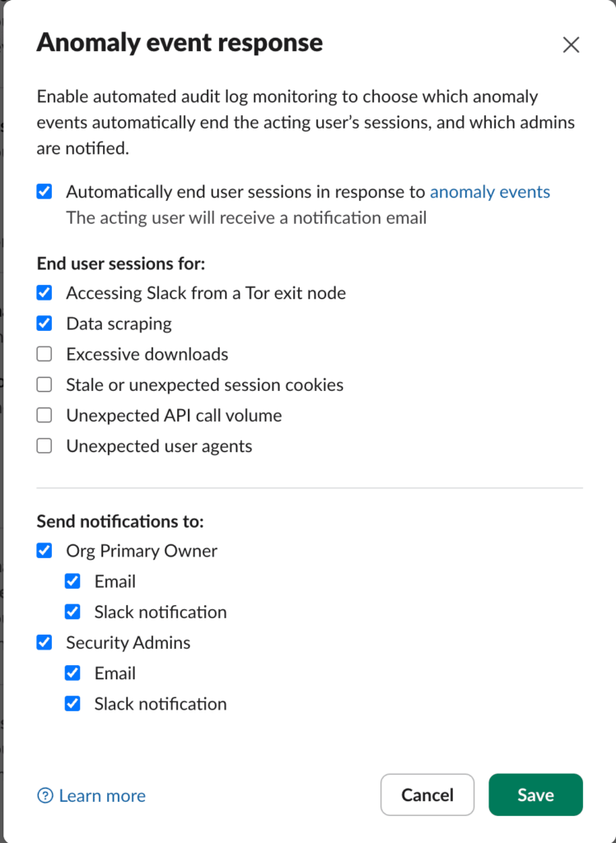The width and height of the screenshot is (616, 843).
Task: Check Stale or unexpected session cookies
Action: [44, 384]
